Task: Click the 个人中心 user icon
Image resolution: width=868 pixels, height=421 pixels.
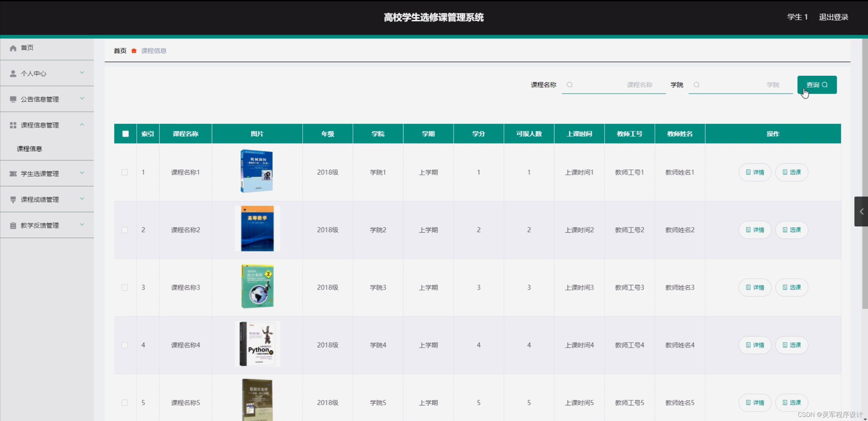Action: [x=13, y=74]
